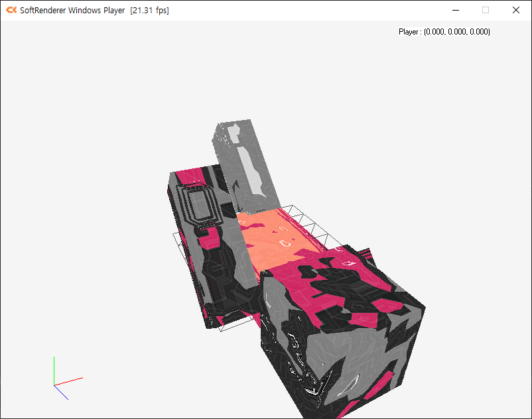Close the SoftRenderer Windows Player window
The height and width of the screenshot is (419, 532).
click(516, 10)
